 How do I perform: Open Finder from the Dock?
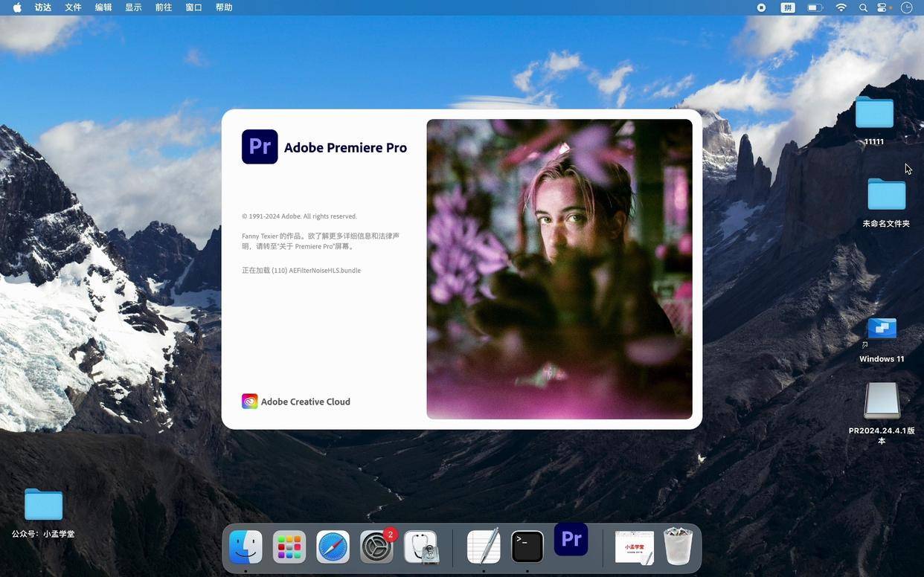tap(246, 547)
